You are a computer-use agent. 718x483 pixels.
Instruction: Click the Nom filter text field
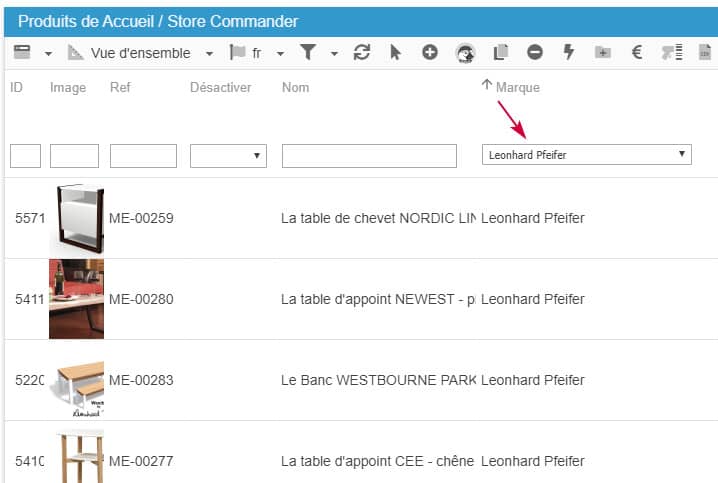coord(369,156)
